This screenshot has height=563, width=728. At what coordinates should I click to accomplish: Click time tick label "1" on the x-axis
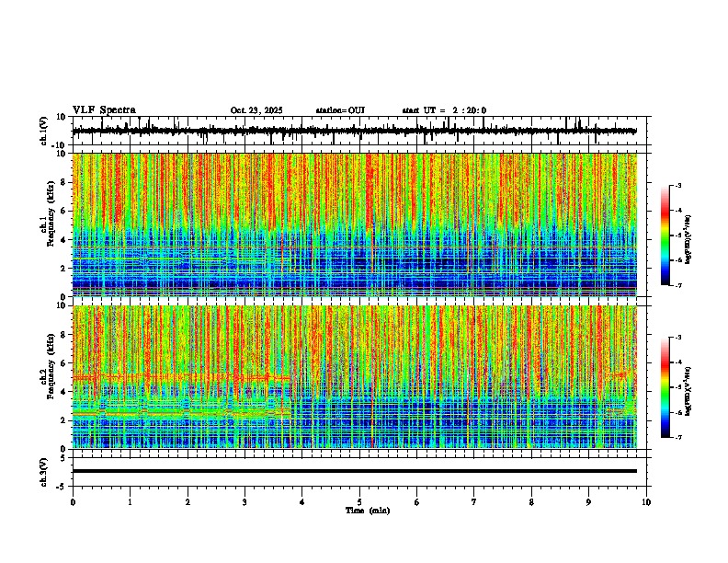pos(130,502)
